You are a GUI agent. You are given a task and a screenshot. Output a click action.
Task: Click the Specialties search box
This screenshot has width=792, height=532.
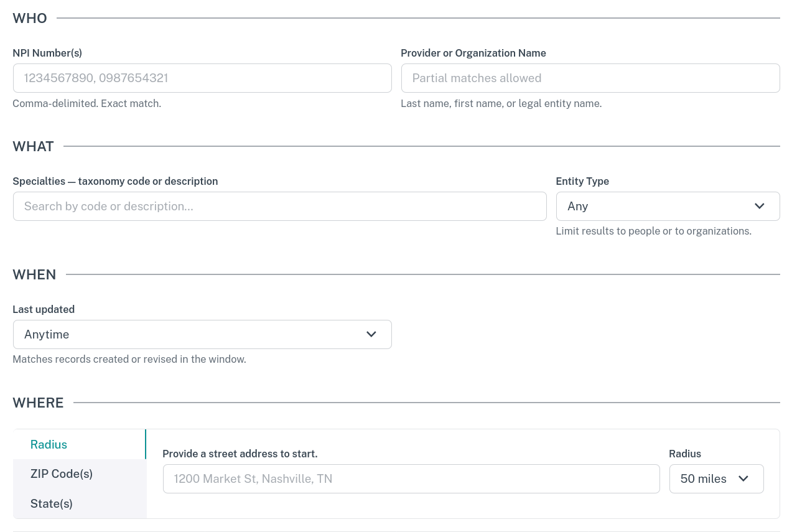click(x=280, y=206)
